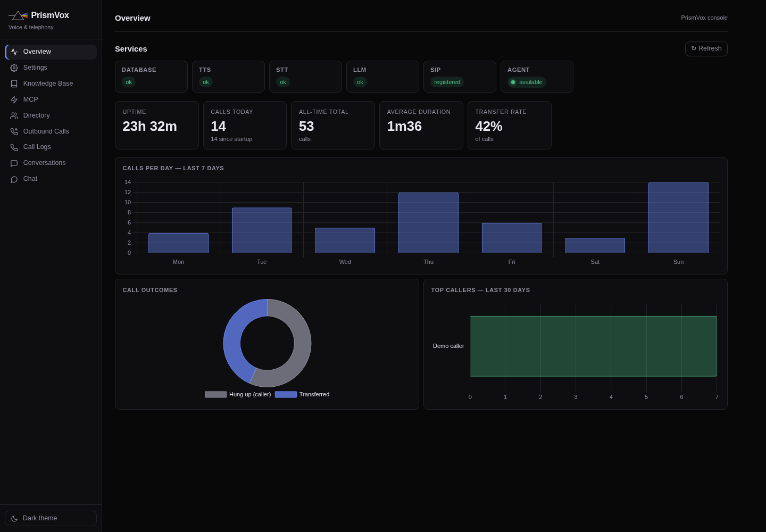Select Call Logs in sidebar
766x532 pixels.
51,147
